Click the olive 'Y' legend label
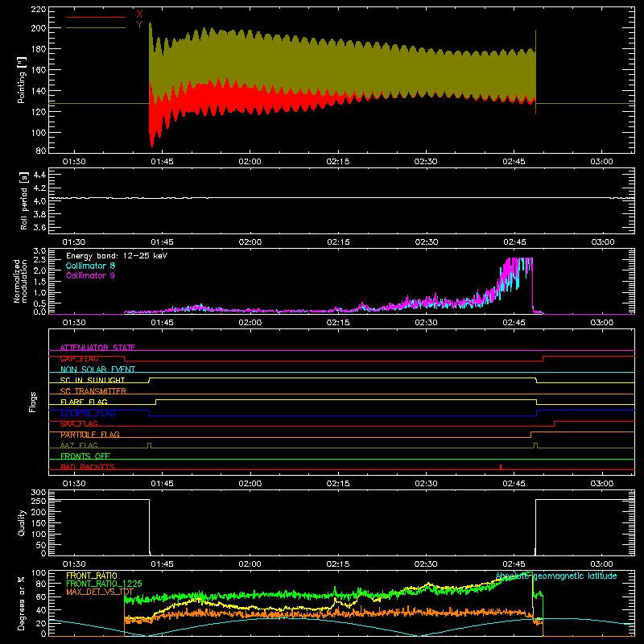This screenshot has width=644, height=644. (x=139, y=25)
